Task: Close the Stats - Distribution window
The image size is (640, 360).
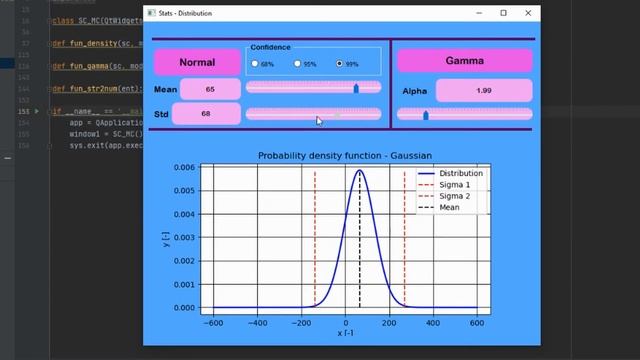Action: coord(528,13)
